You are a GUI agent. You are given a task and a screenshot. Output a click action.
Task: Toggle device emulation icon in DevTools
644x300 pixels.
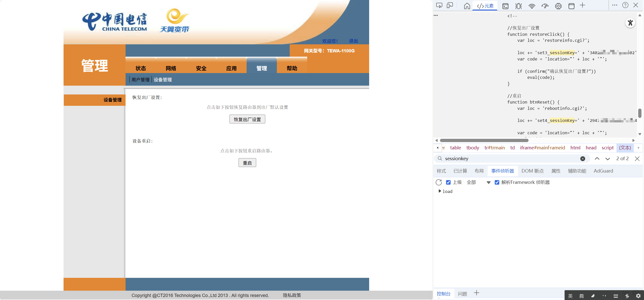pyautogui.click(x=450, y=6)
